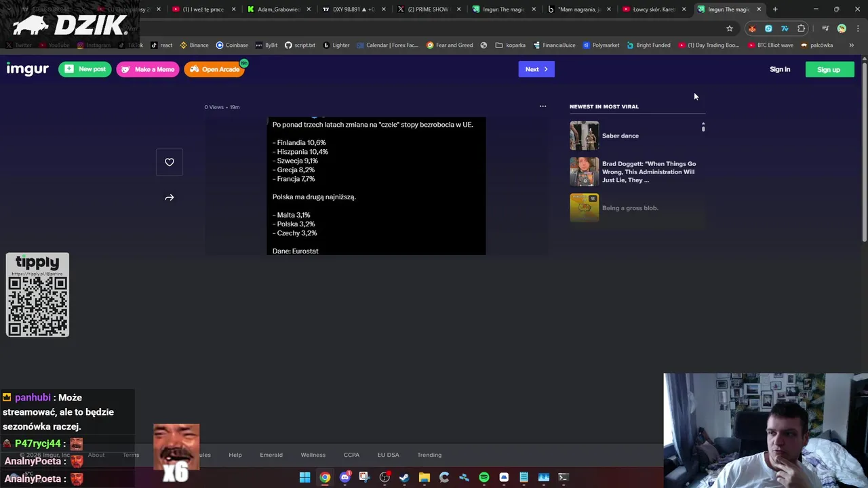Click the Sign up button
Image resolution: width=868 pixels, height=488 pixels.
tap(829, 69)
